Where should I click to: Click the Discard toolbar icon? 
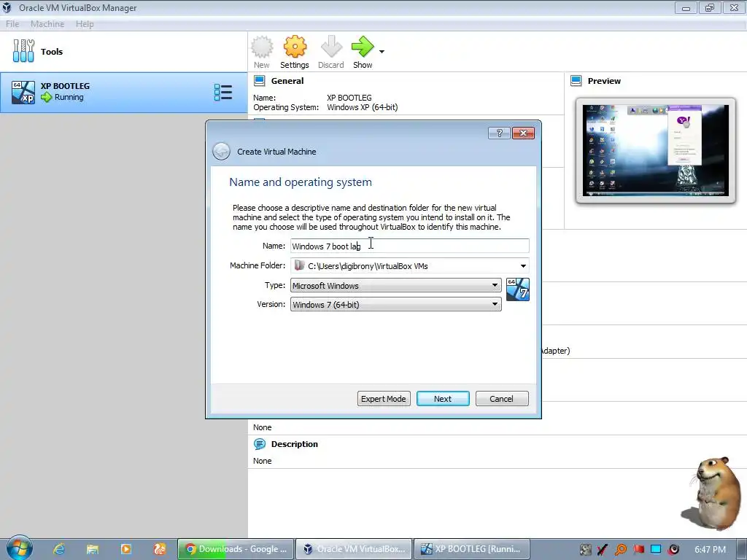point(331,47)
